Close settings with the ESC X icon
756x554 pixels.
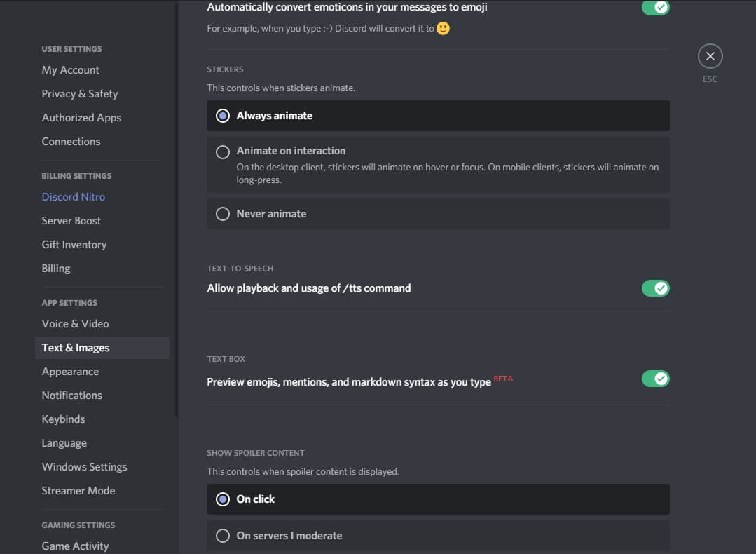pyautogui.click(x=710, y=56)
